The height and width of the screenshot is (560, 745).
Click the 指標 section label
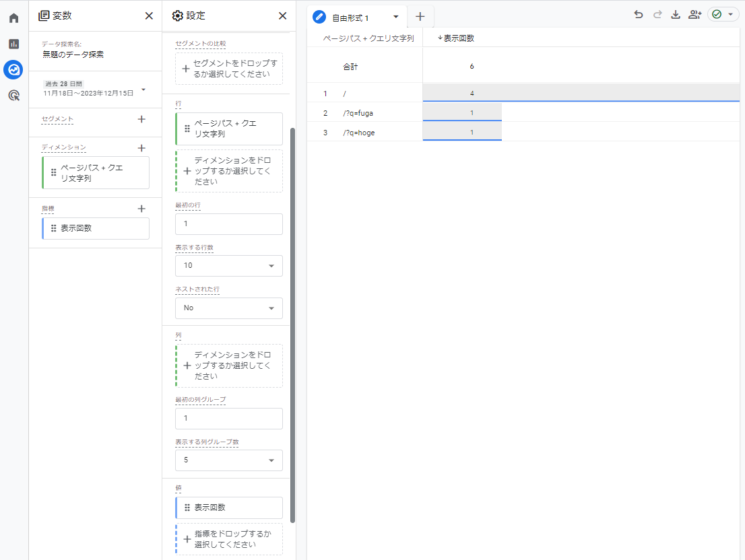[48, 209]
